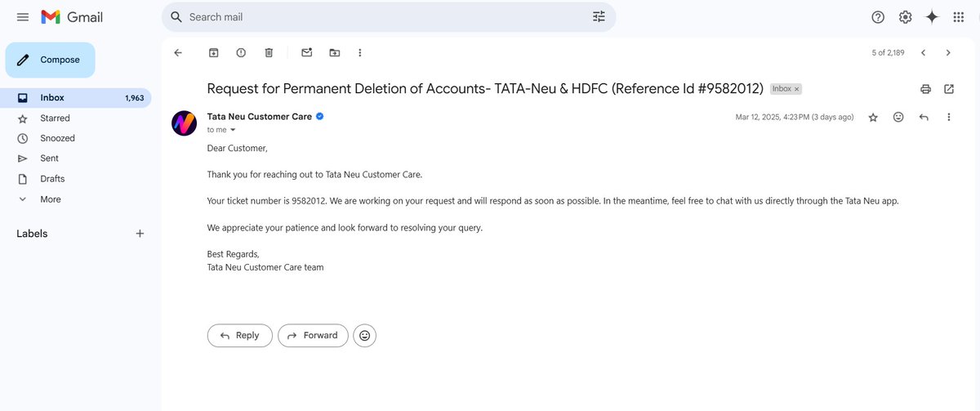The image size is (980, 411).
Task: Delete this email
Action: pos(269,52)
